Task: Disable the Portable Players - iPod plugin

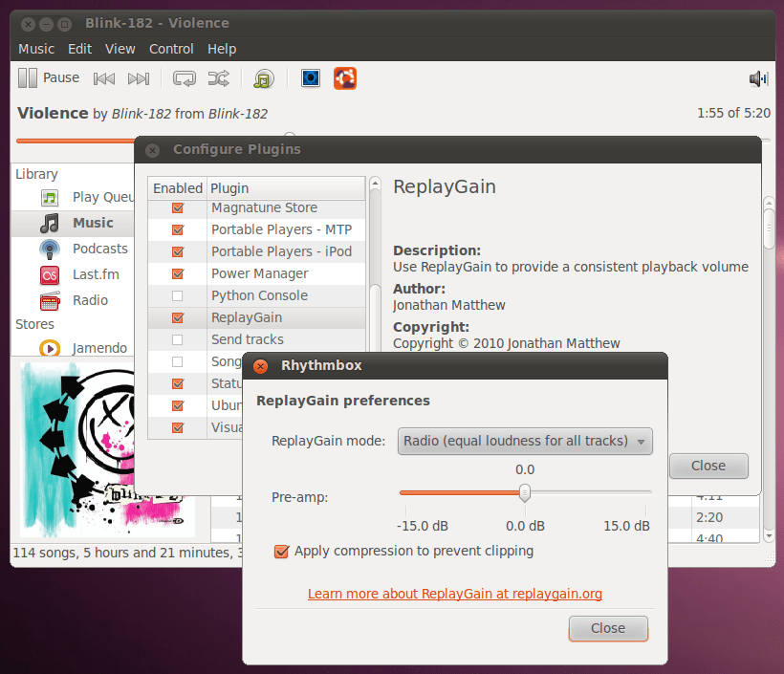Action: [178, 252]
